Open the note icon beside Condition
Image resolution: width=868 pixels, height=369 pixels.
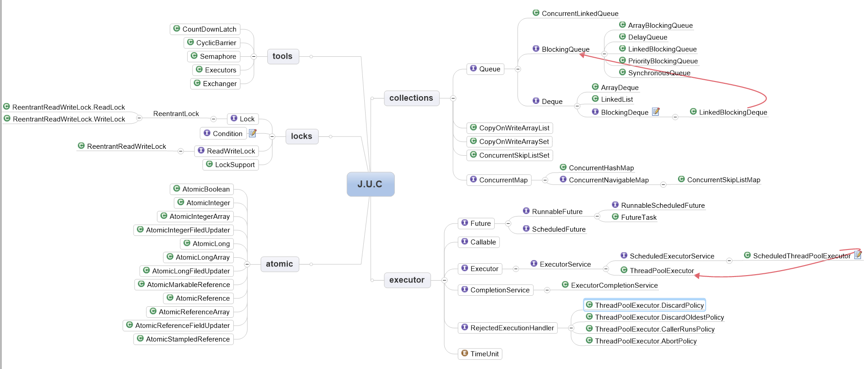pyautogui.click(x=253, y=133)
